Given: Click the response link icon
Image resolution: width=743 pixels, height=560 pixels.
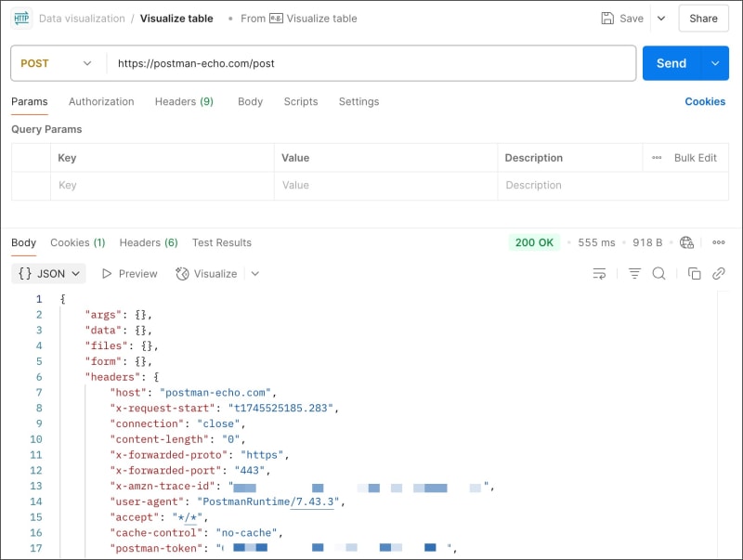Looking at the screenshot, I should click(x=718, y=274).
